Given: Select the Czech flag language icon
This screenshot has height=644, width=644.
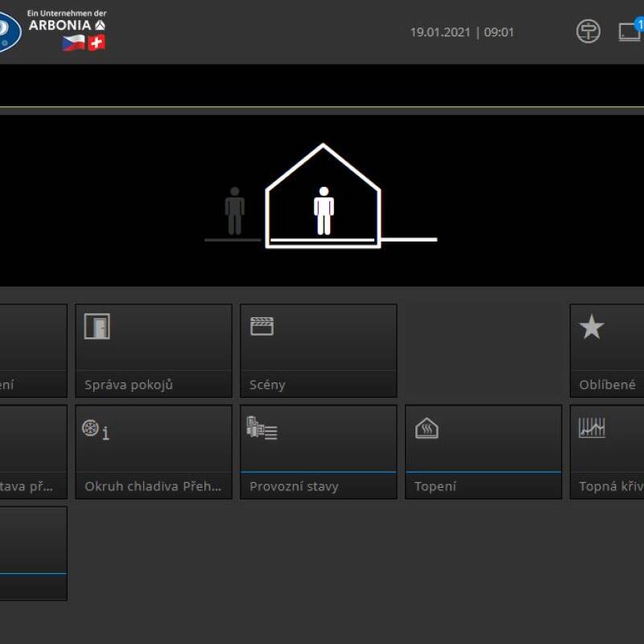Looking at the screenshot, I should [73, 43].
